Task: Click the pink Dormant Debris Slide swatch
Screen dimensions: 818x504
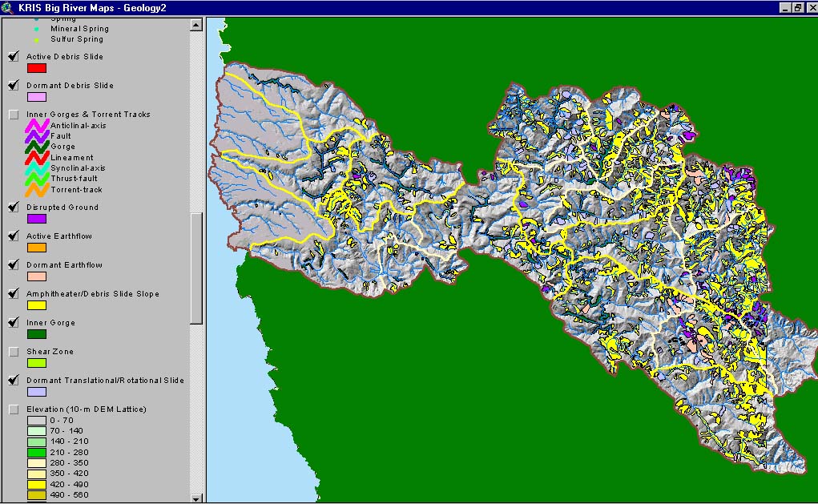Action: click(37, 97)
